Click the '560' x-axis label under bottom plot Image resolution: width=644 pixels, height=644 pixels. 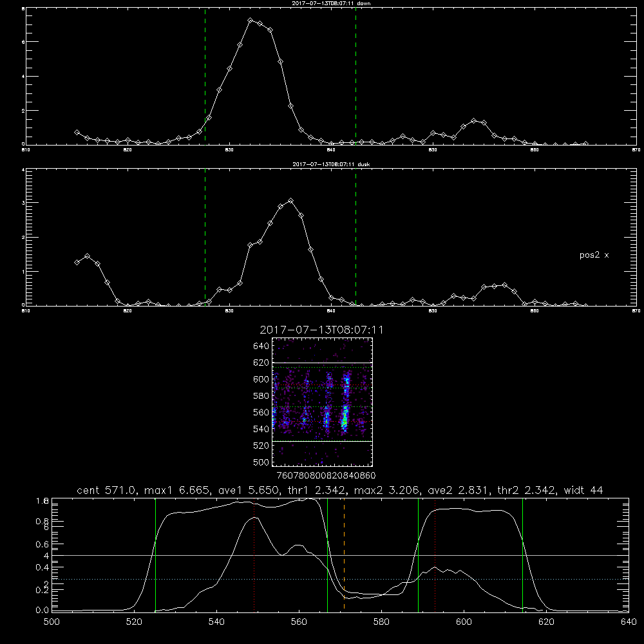(x=299, y=622)
